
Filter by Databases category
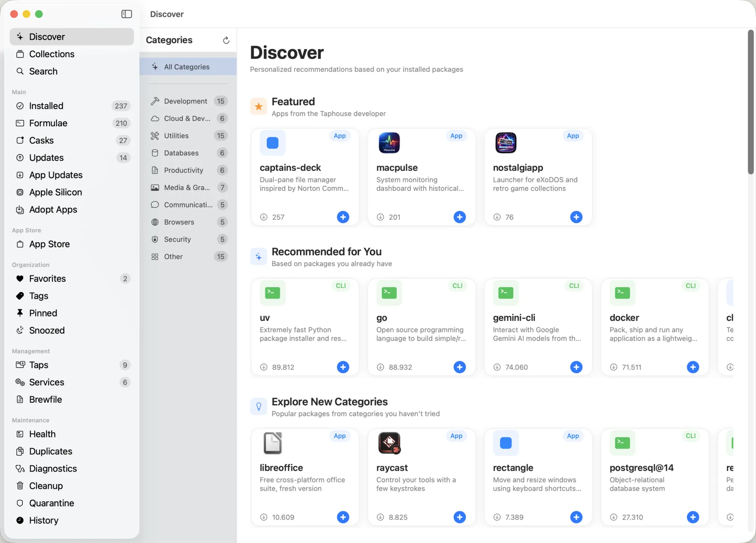pos(188,153)
